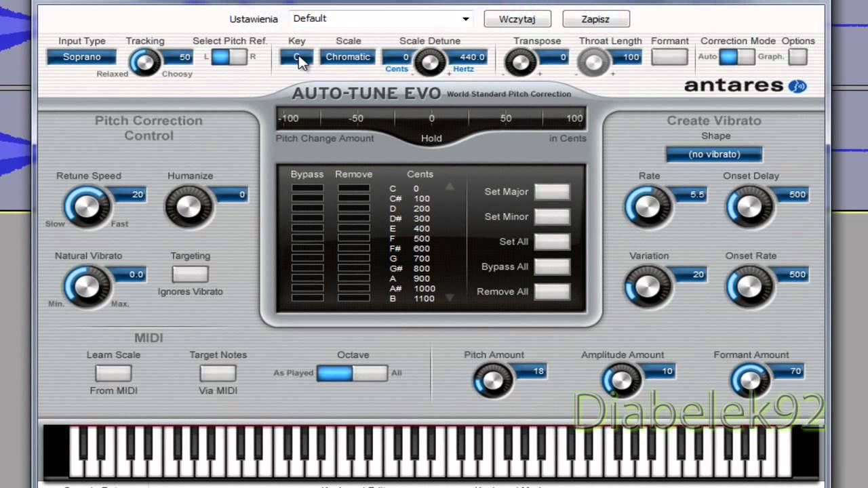Toggle Bypass for note B
The image size is (868, 488).
point(307,298)
